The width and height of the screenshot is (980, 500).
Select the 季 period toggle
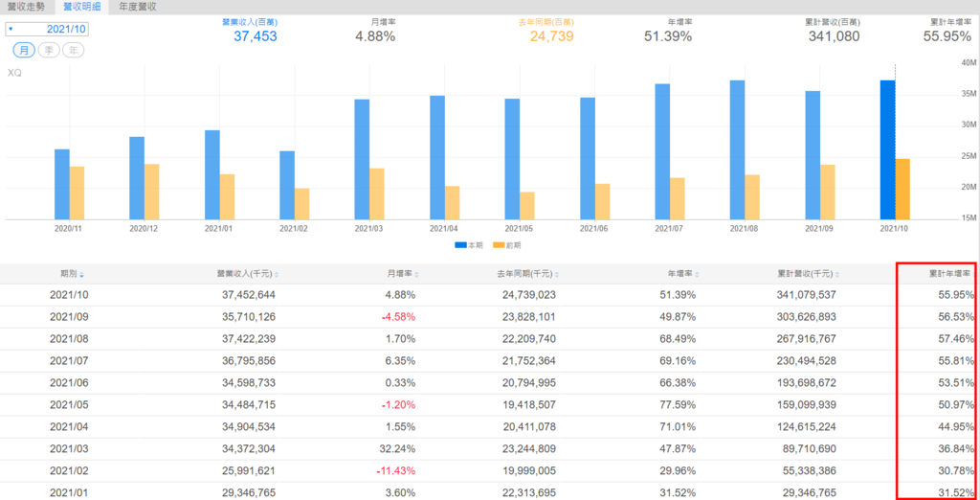click(x=49, y=51)
